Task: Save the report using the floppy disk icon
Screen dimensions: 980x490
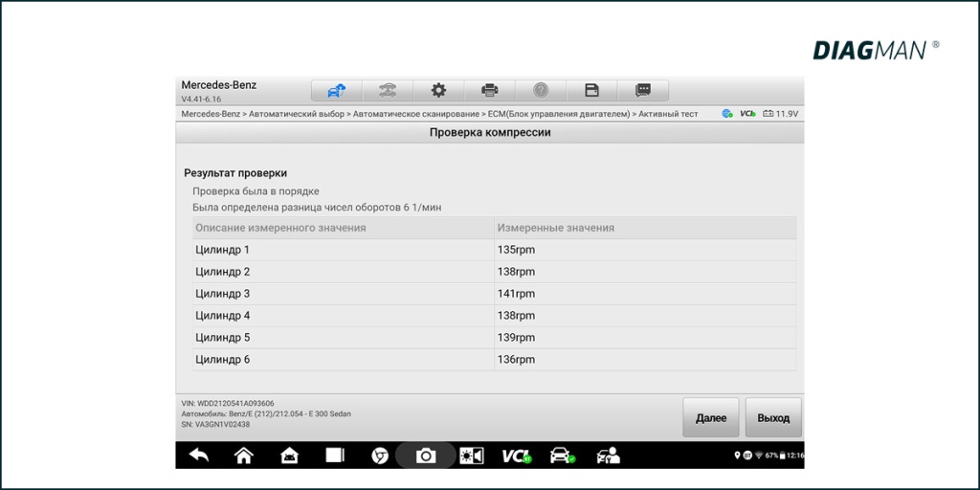Action: tap(592, 91)
